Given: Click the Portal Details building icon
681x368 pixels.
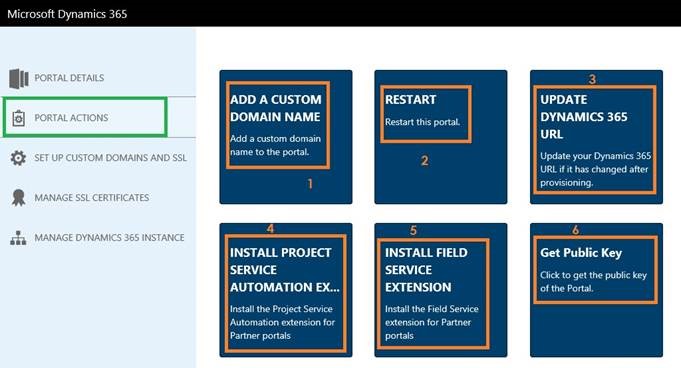Looking at the screenshot, I should 18,78.
